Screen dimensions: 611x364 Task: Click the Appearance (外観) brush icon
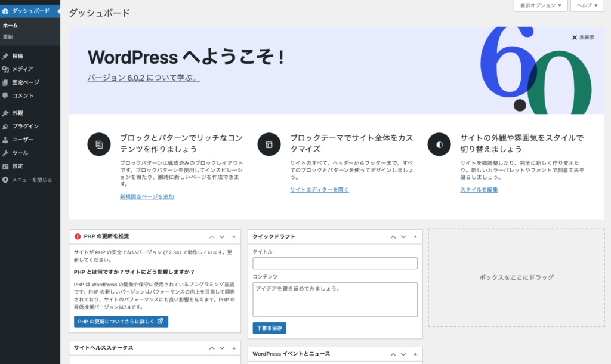pos(5,113)
